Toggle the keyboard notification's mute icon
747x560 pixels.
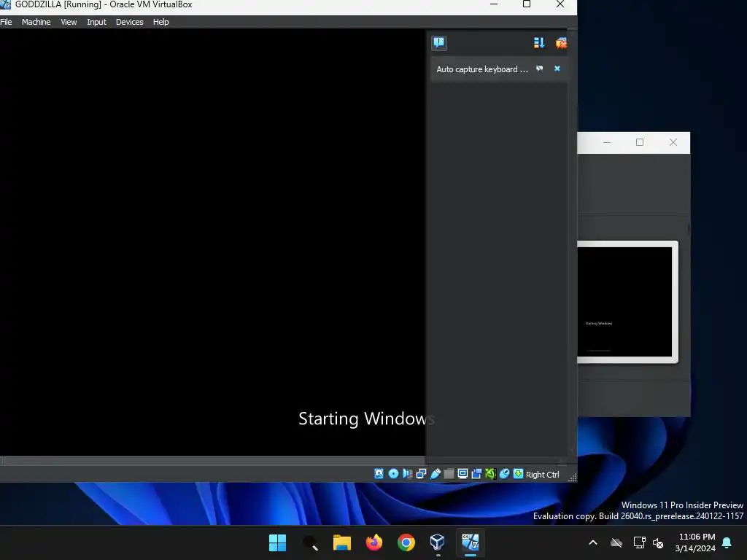coord(539,69)
